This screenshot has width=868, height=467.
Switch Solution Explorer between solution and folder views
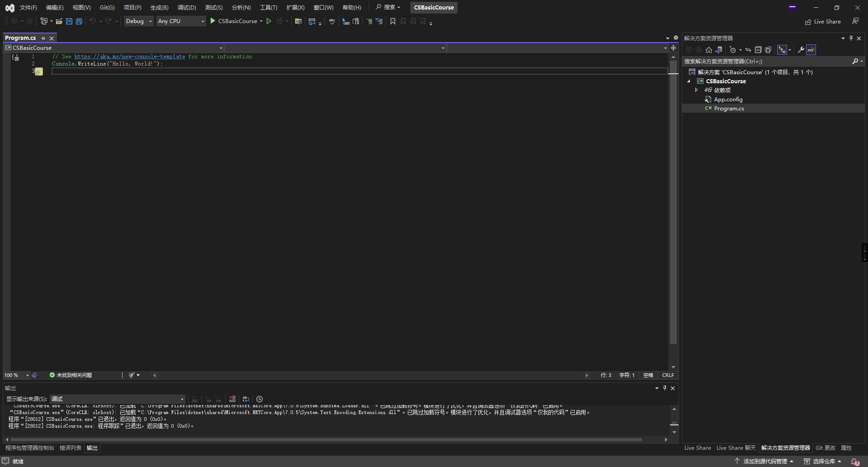[x=718, y=50]
